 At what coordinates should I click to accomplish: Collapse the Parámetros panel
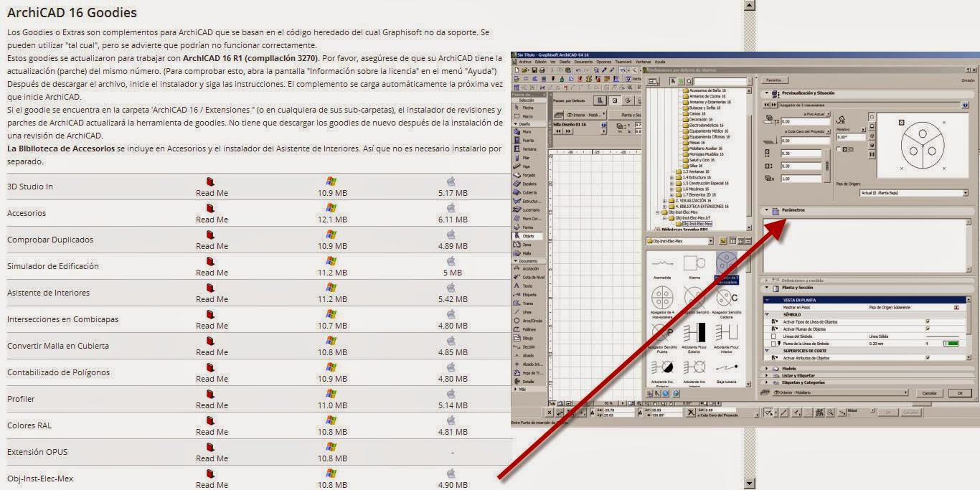[766, 210]
